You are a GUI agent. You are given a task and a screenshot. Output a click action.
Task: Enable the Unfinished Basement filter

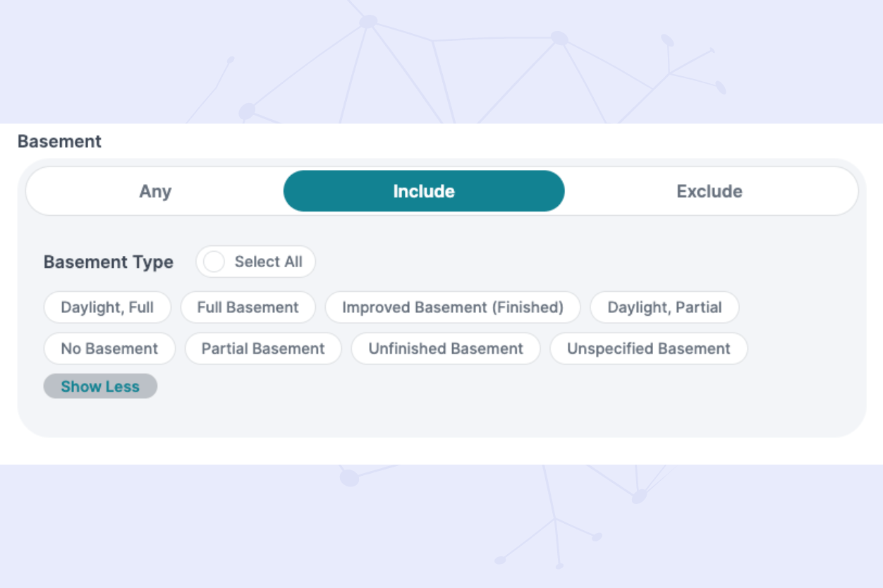(446, 348)
